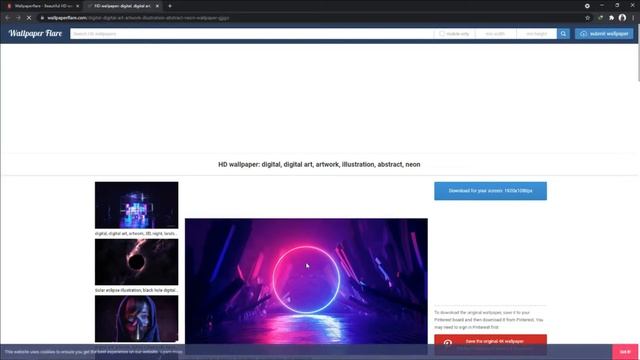Click the circular icon in the title bar

pyautogui.click(x=587, y=6)
